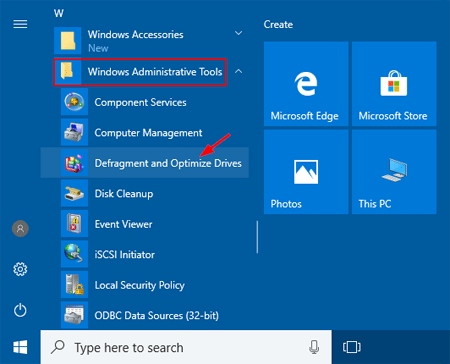Click the Windows Accessories label
The image size is (450, 364).
(x=136, y=35)
